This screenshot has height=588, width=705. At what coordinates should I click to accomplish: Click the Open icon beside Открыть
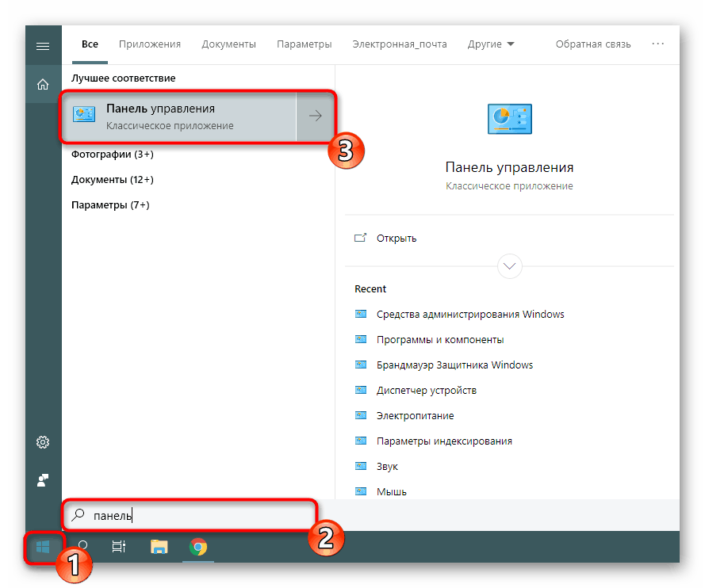[x=361, y=238]
